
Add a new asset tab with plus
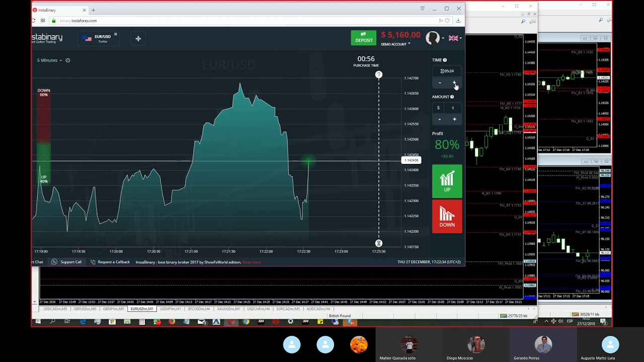[x=138, y=38]
